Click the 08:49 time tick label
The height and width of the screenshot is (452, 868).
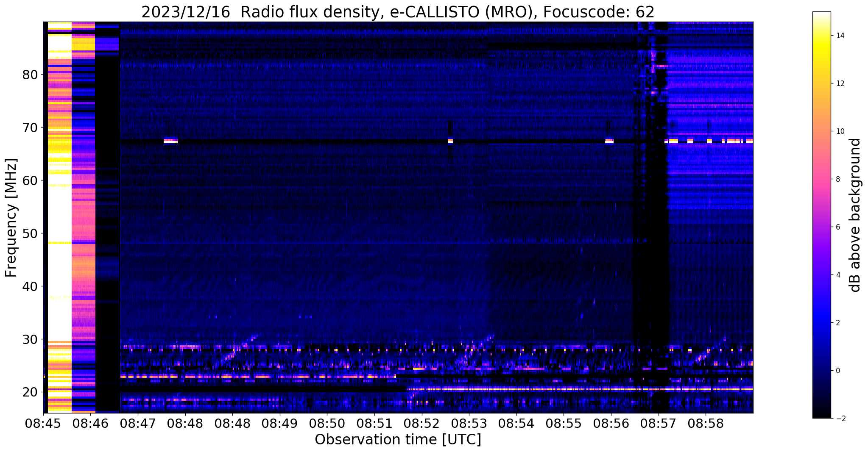click(x=279, y=423)
